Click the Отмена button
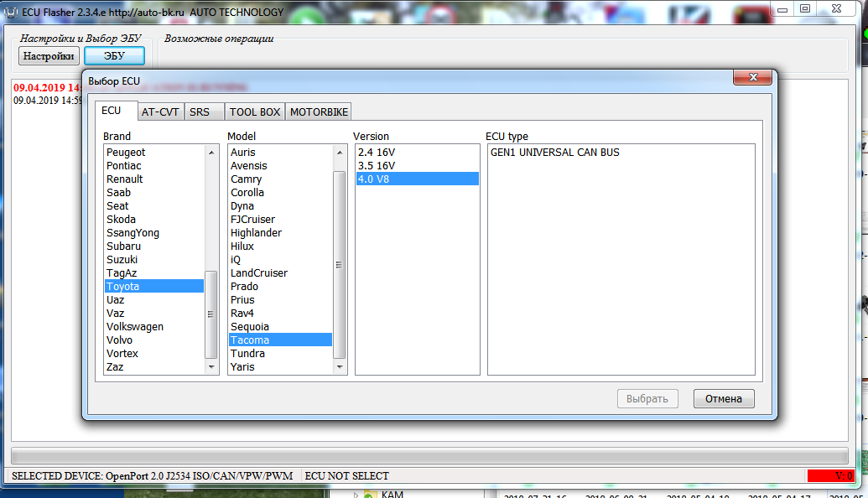Image resolution: width=868 pixels, height=498 pixels. pos(724,398)
